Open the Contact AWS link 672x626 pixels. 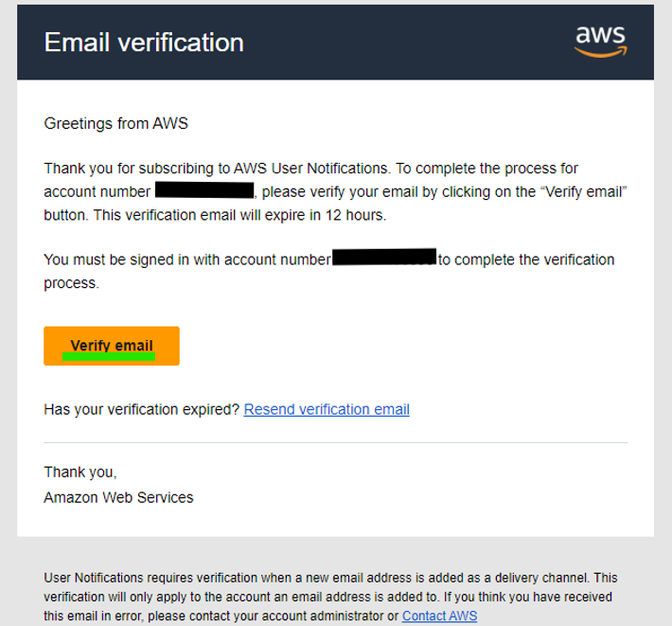pyautogui.click(x=439, y=616)
